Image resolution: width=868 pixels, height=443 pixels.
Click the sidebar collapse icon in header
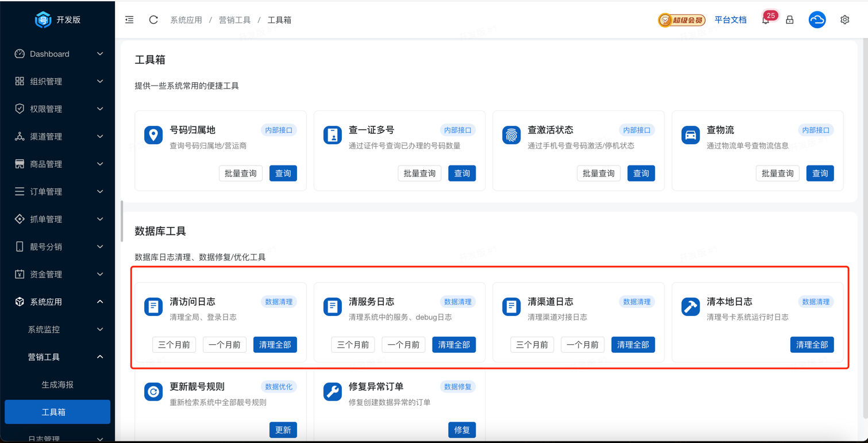click(129, 20)
